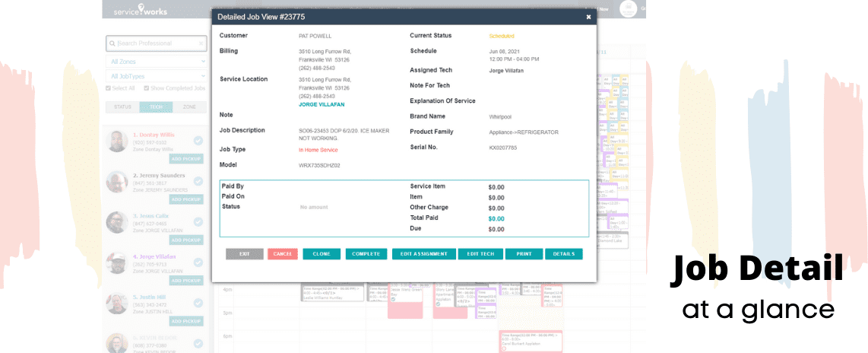Click the model WRX735SDHZ02 value

[x=319, y=165]
